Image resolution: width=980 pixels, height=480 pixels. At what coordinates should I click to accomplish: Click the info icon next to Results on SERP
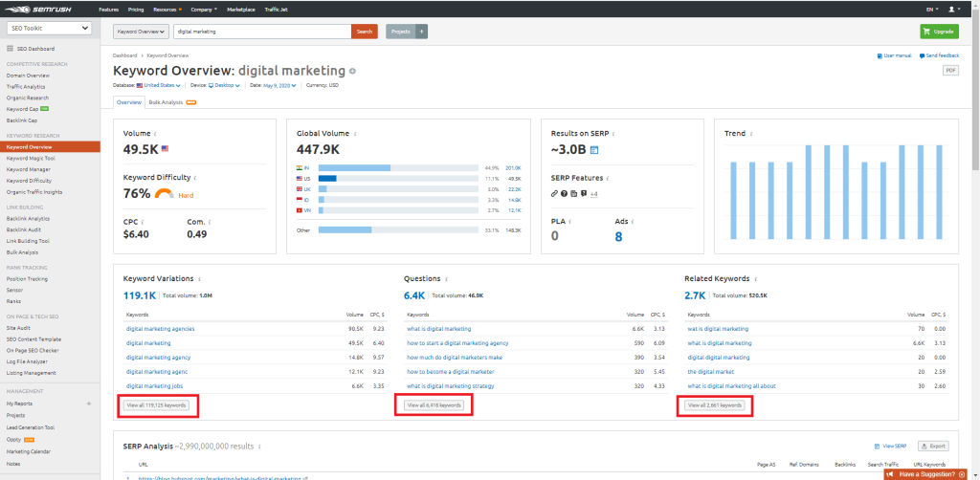click(x=612, y=134)
